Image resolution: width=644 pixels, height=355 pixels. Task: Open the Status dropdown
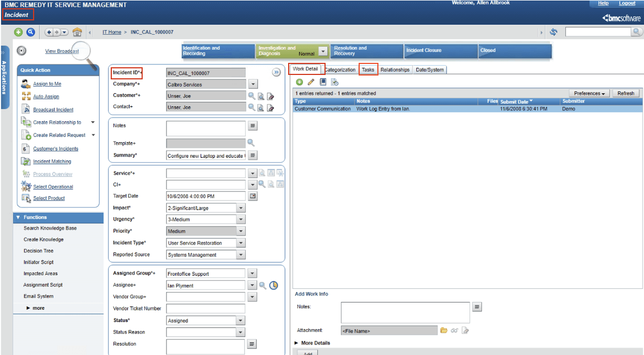(241, 320)
